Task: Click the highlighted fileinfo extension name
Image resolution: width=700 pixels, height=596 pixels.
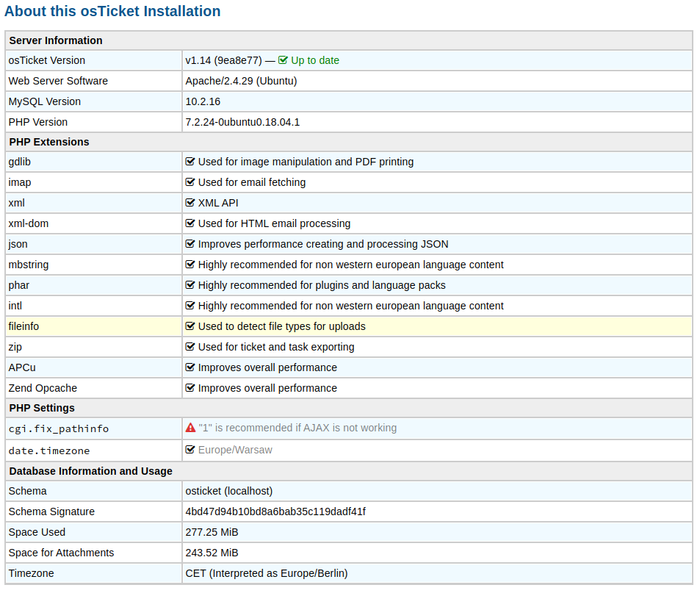Action: (24, 326)
